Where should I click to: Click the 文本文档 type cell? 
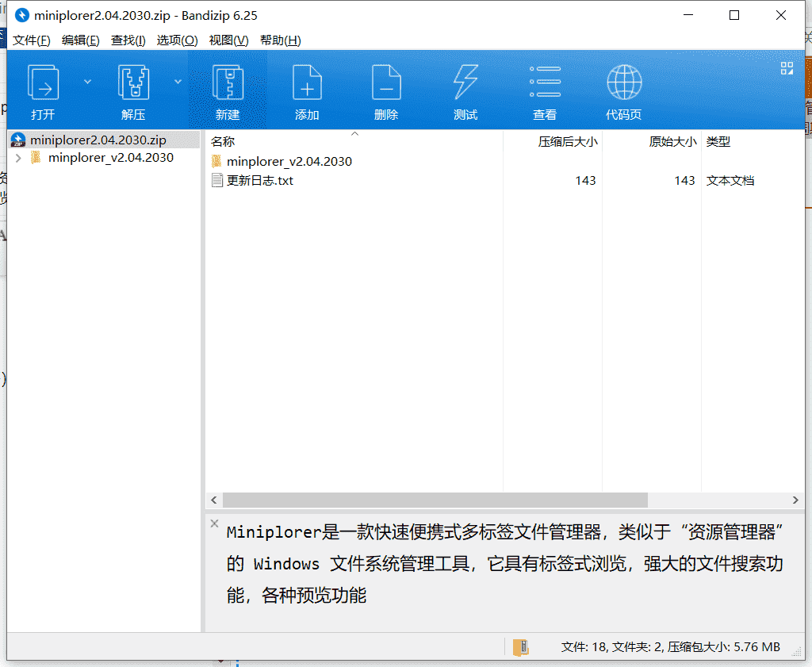[730, 181]
